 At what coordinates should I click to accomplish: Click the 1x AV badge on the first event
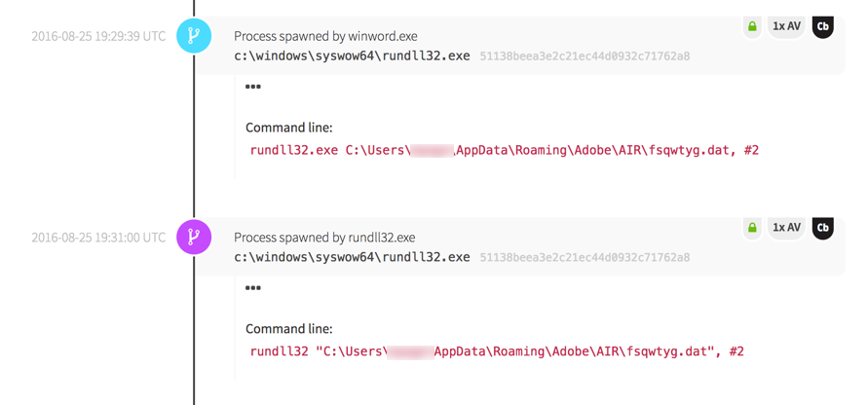click(786, 27)
